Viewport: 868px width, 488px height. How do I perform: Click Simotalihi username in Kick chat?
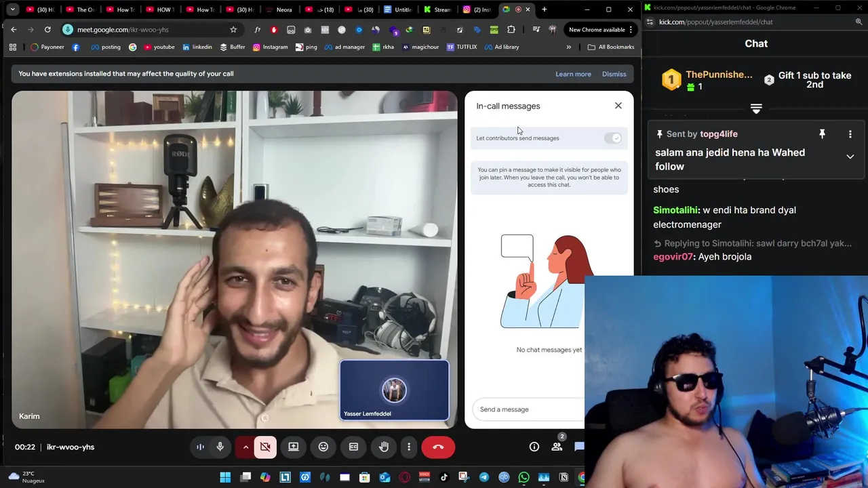675,210
